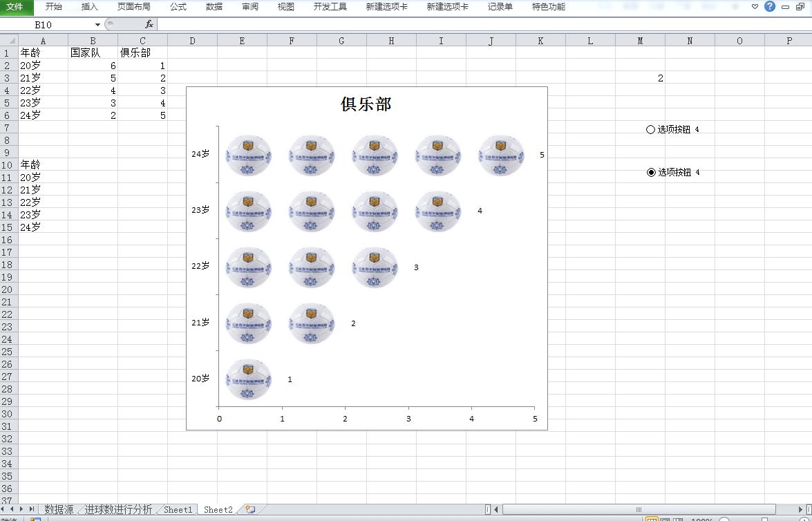The image size is (812, 521).
Task: Select the top 选项按钮 4 radio button
Action: point(650,129)
